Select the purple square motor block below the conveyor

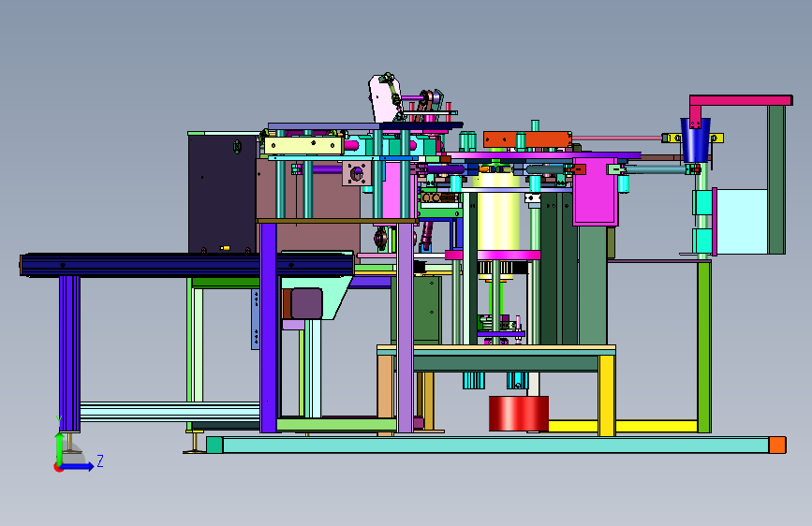[306, 303]
